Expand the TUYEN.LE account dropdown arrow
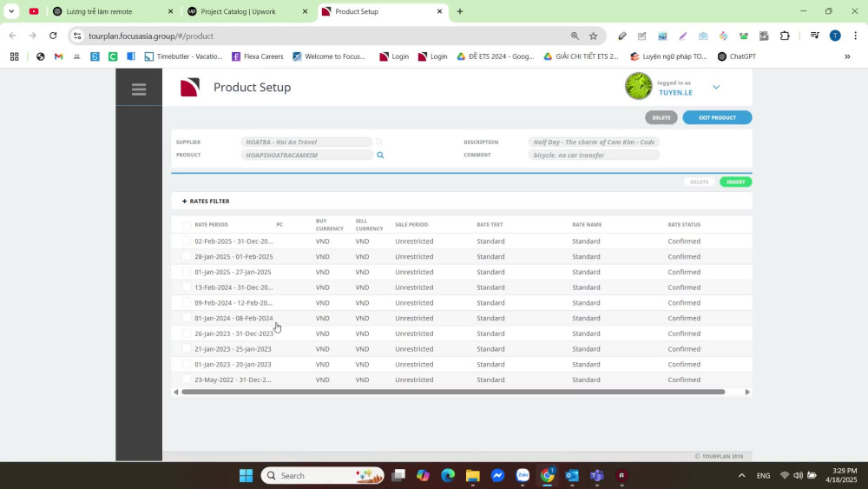Viewport: 868px width, 489px height. [716, 87]
